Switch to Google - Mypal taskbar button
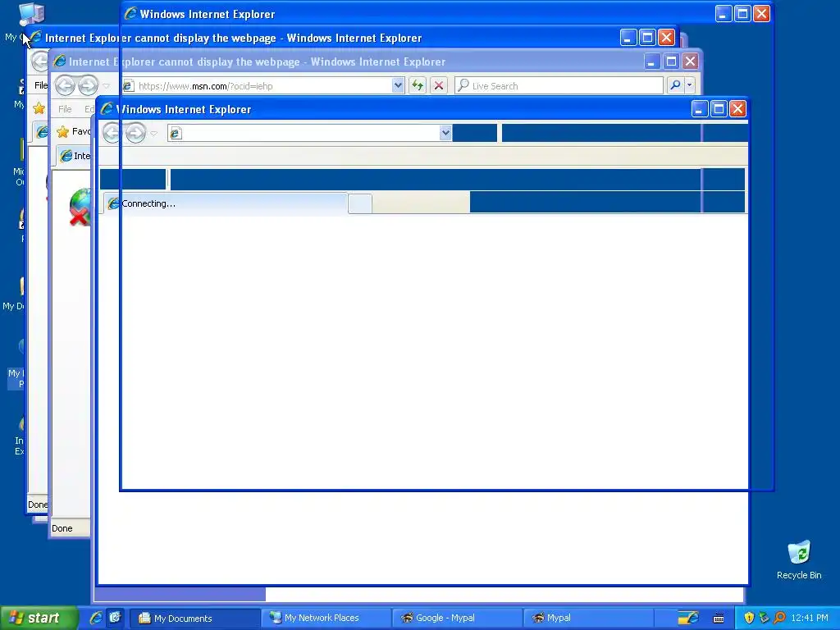Image resolution: width=840 pixels, height=630 pixels. pos(458,619)
